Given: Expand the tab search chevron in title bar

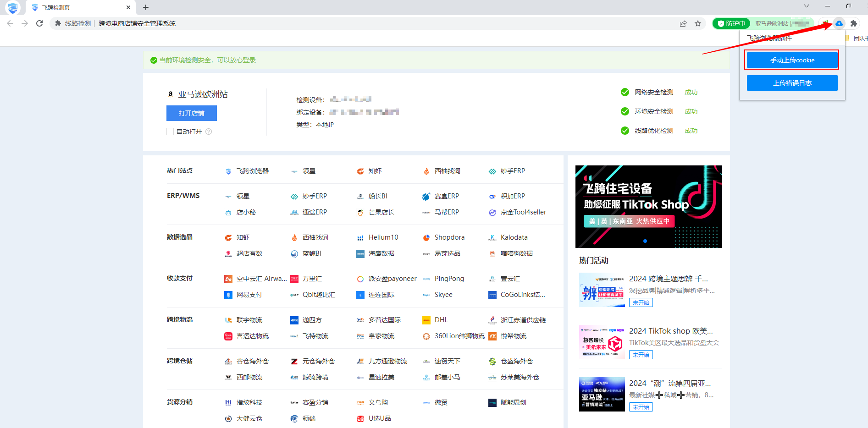Looking at the screenshot, I should pos(806,6).
